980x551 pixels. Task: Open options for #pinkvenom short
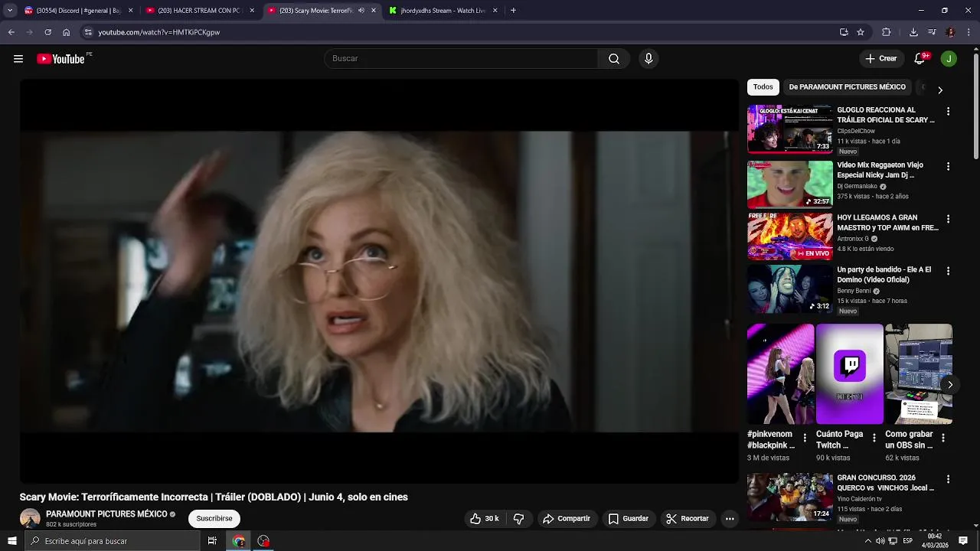[x=805, y=439]
